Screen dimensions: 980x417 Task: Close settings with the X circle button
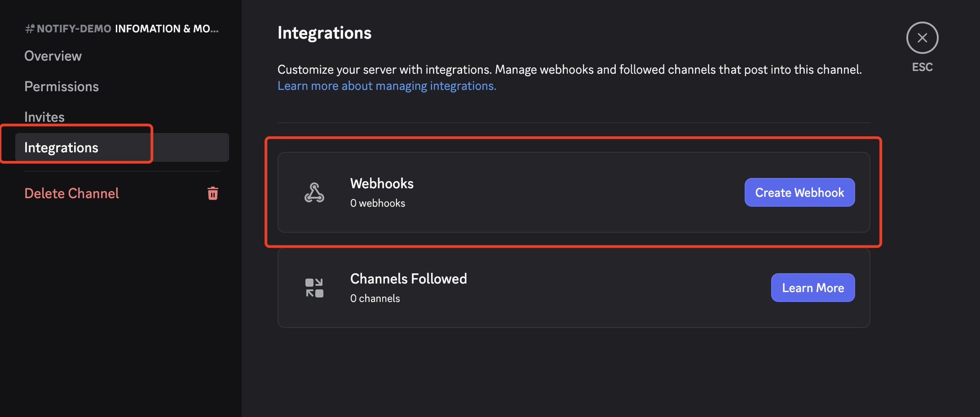click(922, 38)
